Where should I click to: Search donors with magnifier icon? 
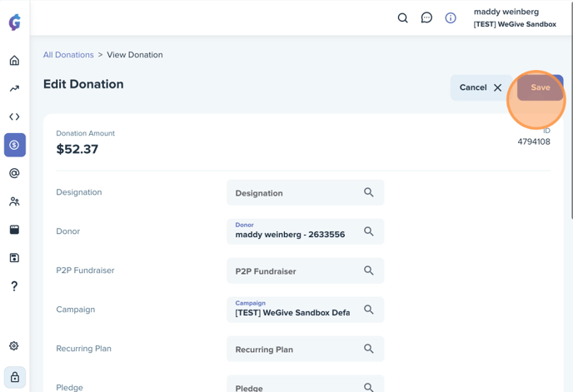click(369, 231)
